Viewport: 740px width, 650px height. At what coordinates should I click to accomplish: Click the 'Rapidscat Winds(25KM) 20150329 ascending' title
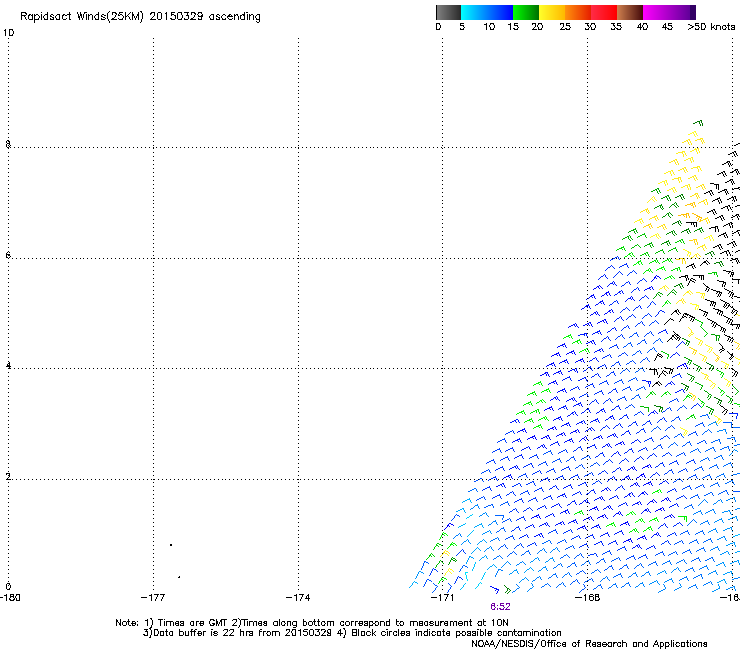coord(140,17)
